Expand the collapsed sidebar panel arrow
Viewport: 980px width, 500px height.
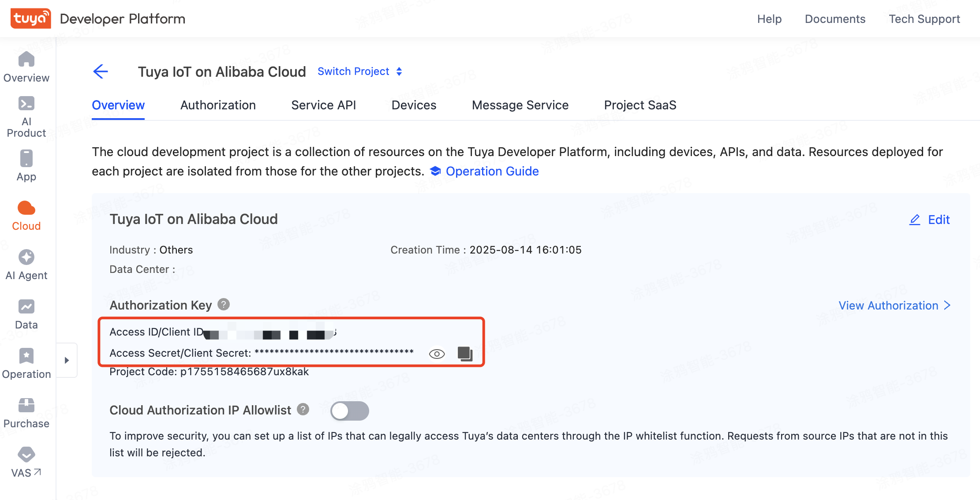click(67, 360)
